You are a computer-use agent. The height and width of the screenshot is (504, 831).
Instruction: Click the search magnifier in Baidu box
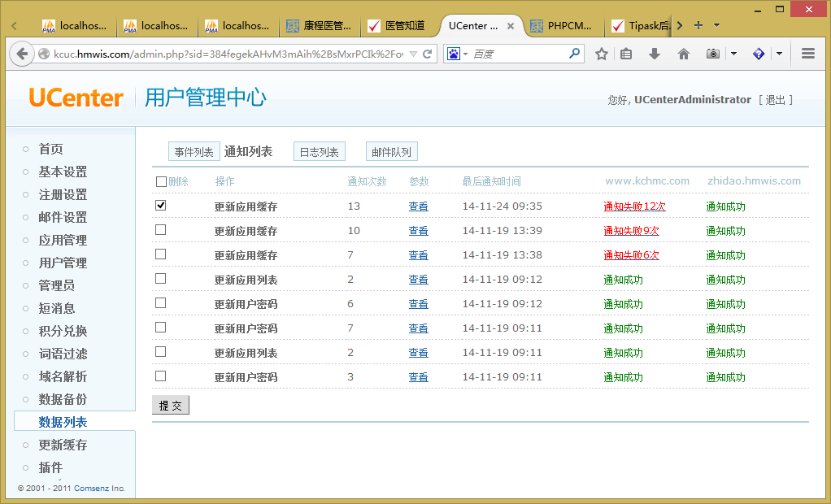(x=575, y=54)
